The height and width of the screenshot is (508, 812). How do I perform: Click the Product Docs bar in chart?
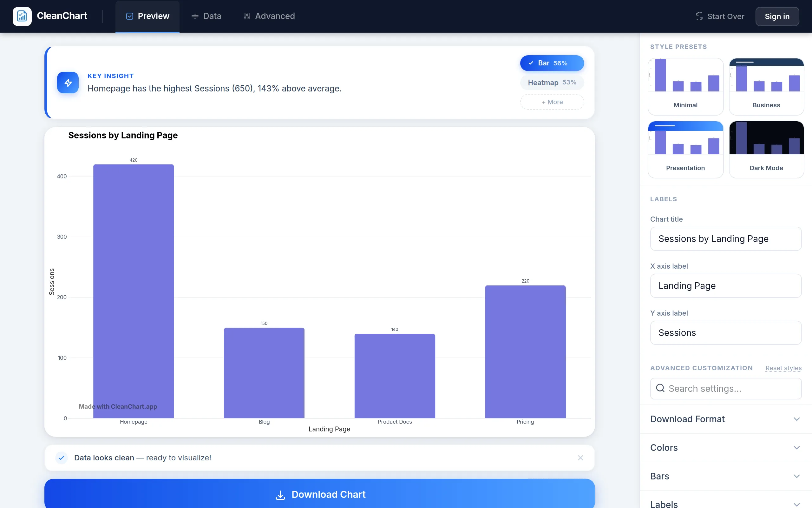pyautogui.click(x=395, y=376)
